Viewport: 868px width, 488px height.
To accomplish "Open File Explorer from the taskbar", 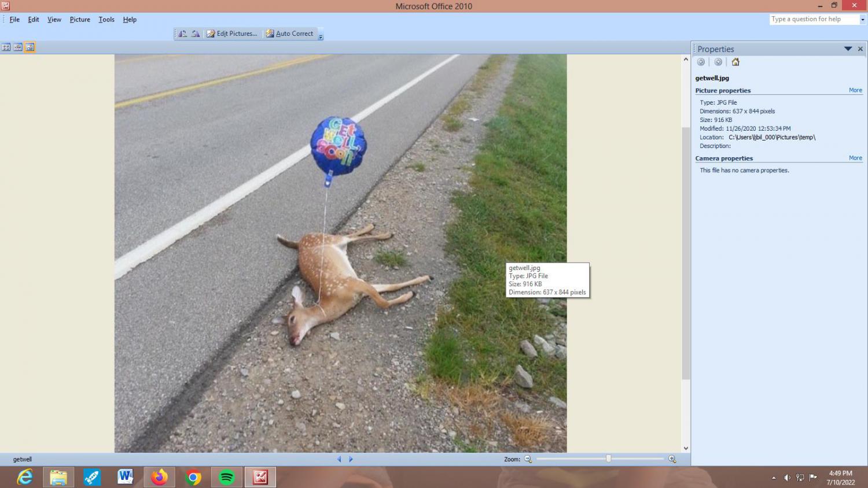I will (58, 477).
